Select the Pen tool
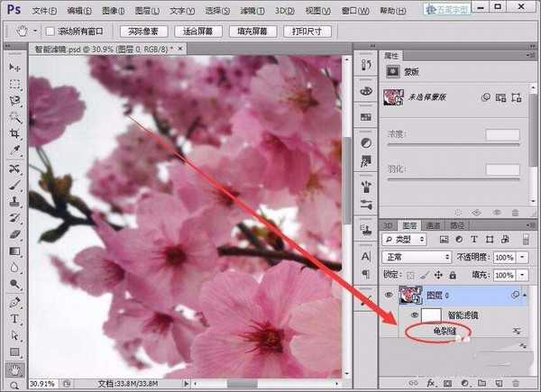 15,302
